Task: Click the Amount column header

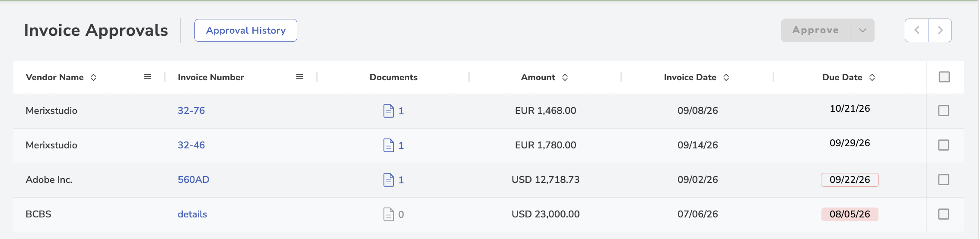Action: pos(538,77)
